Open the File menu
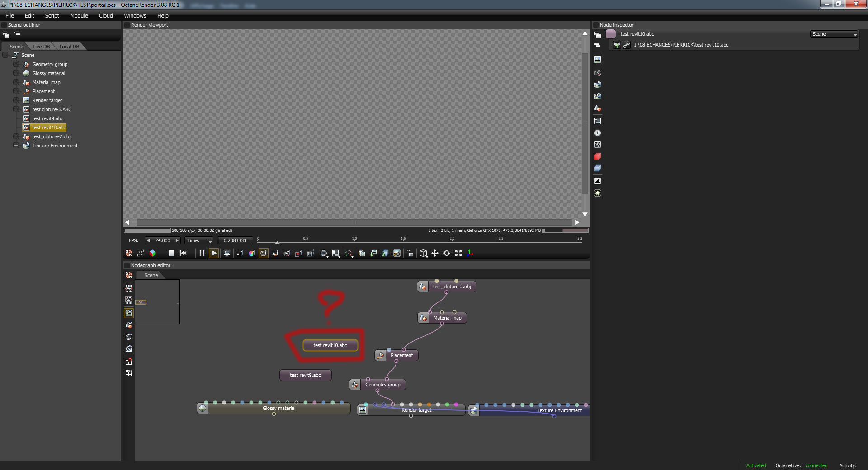The width and height of the screenshot is (868, 470). (x=9, y=15)
